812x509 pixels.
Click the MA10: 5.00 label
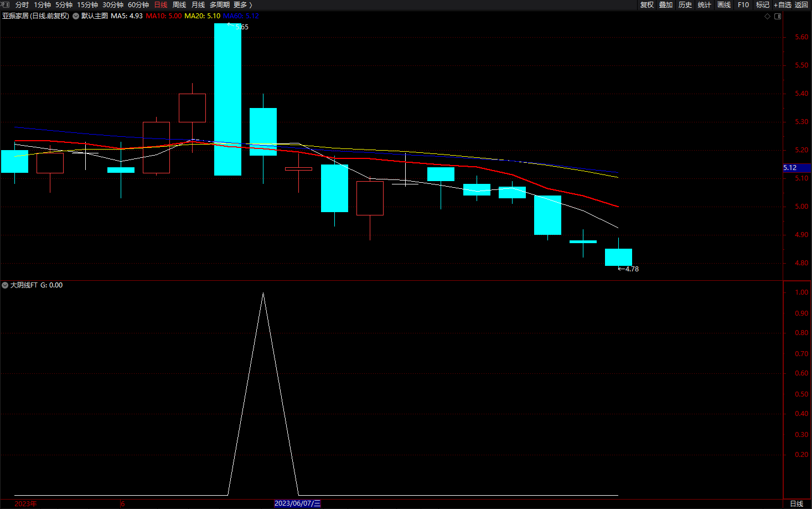click(x=163, y=16)
